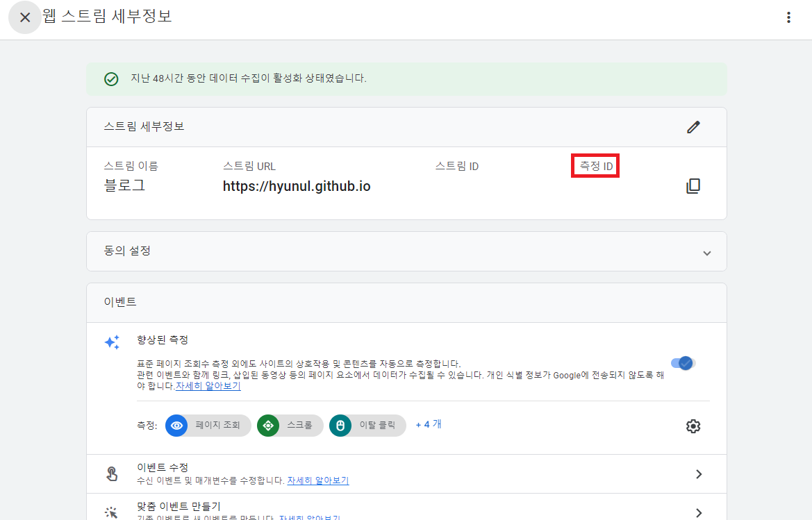Select the 스크롤 measurement chip
812x520 pixels.
[290, 426]
